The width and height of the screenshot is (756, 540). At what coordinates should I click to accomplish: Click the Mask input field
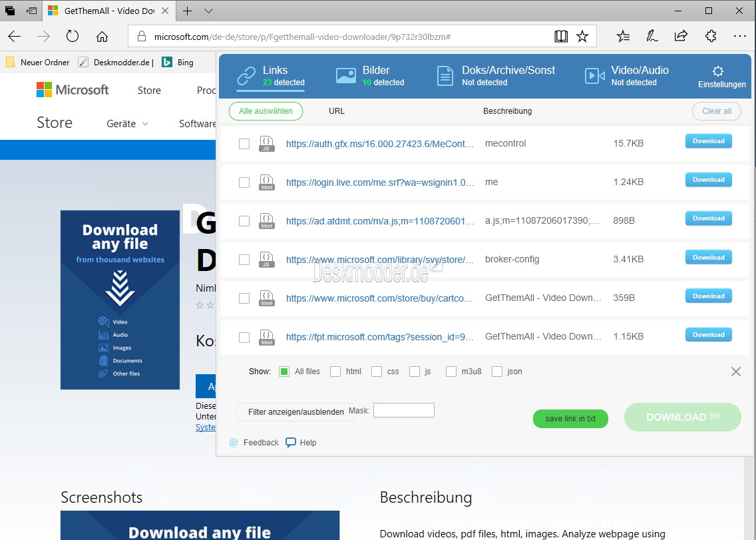tap(403, 410)
